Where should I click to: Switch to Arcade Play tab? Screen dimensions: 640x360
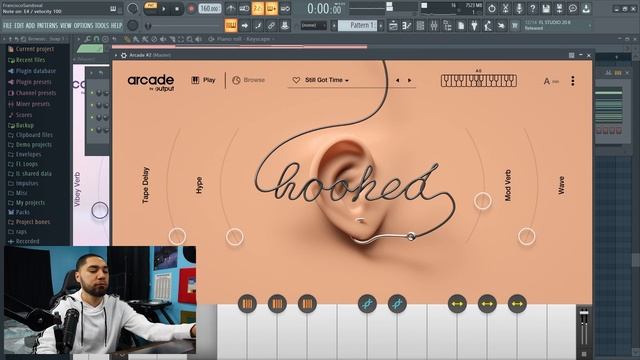[x=203, y=80]
